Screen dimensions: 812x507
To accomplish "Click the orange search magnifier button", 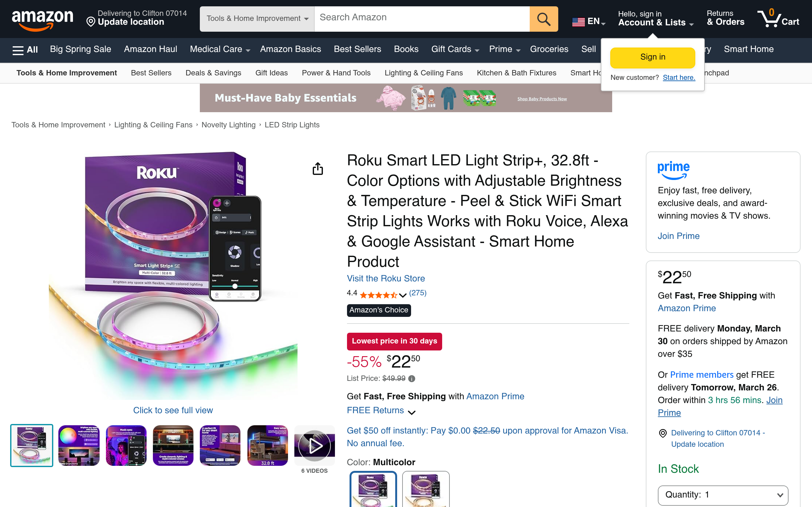I will 544,19.
